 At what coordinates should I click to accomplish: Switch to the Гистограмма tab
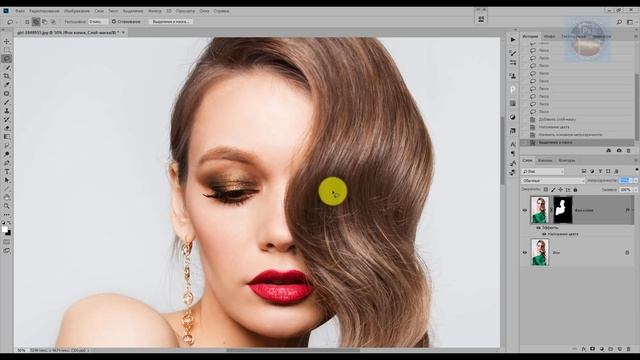(573, 36)
